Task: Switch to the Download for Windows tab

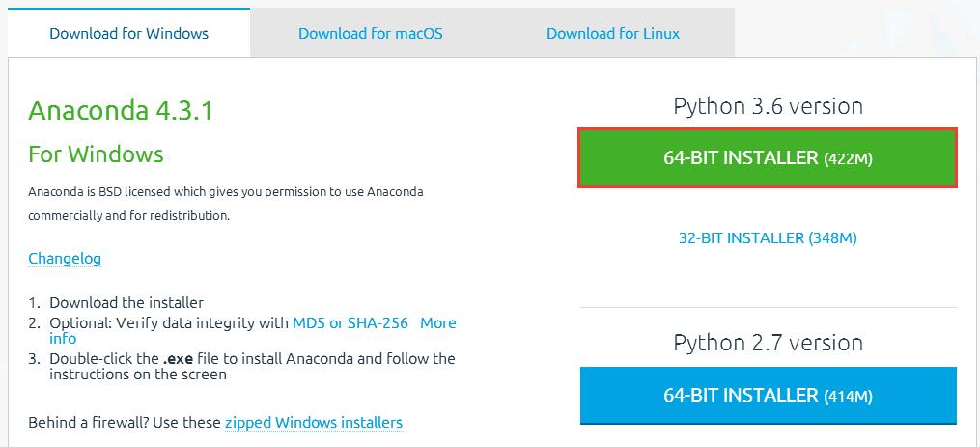Action: point(128,33)
